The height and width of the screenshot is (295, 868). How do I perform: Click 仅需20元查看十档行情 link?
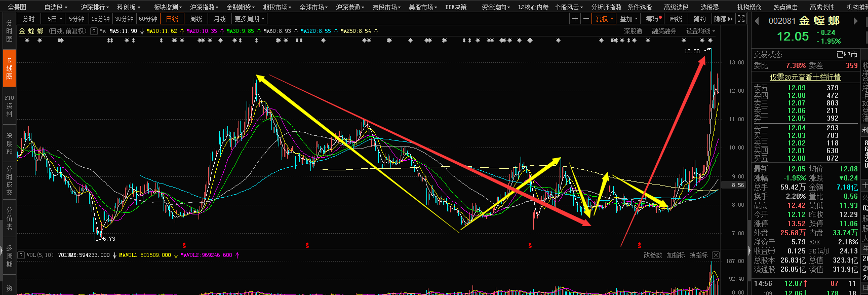[805, 77]
